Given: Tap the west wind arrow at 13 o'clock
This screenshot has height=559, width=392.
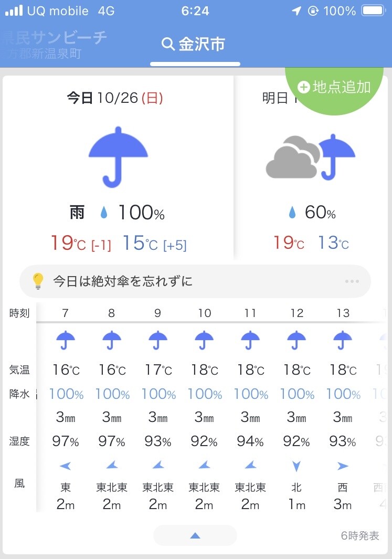Looking at the screenshot, I should (x=343, y=466).
